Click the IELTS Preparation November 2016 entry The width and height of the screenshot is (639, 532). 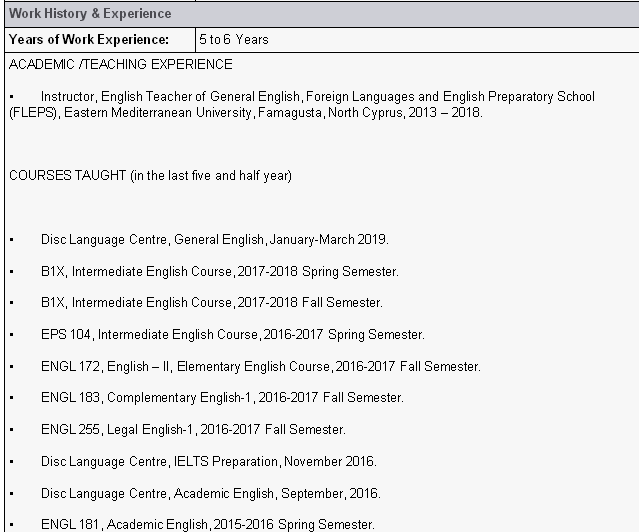[x=208, y=462]
